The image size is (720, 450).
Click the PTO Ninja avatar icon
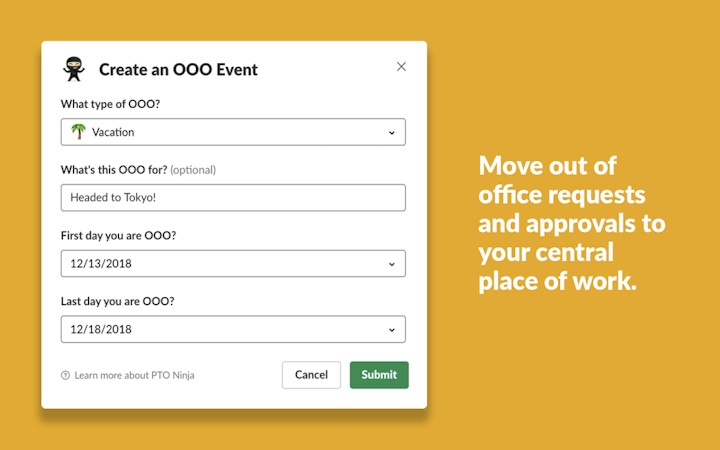click(74, 69)
